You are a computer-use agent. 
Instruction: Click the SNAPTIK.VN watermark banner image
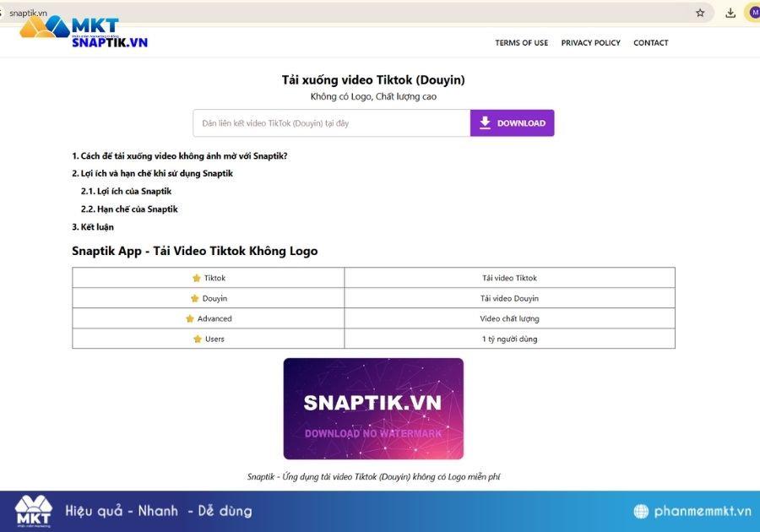coord(373,406)
